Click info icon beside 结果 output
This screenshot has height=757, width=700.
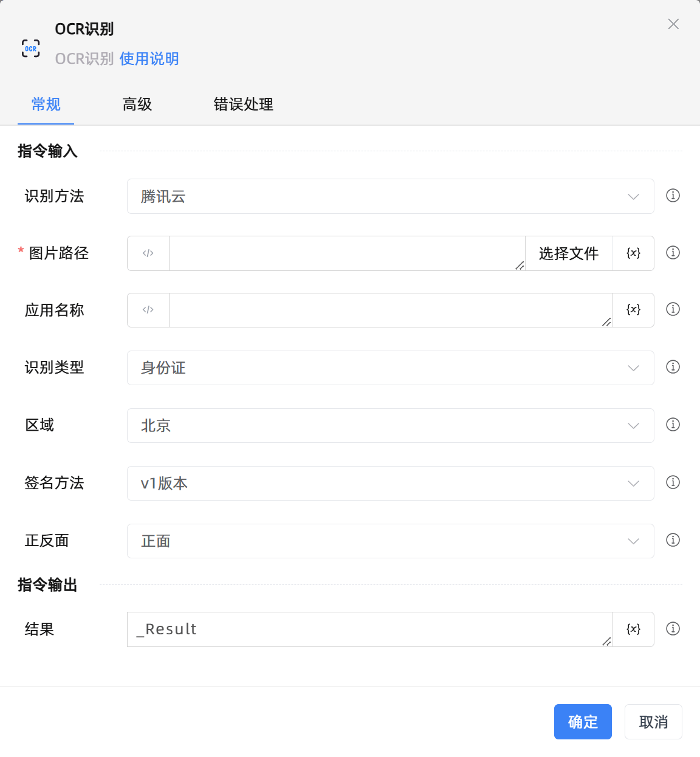pyautogui.click(x=673, y=629)
